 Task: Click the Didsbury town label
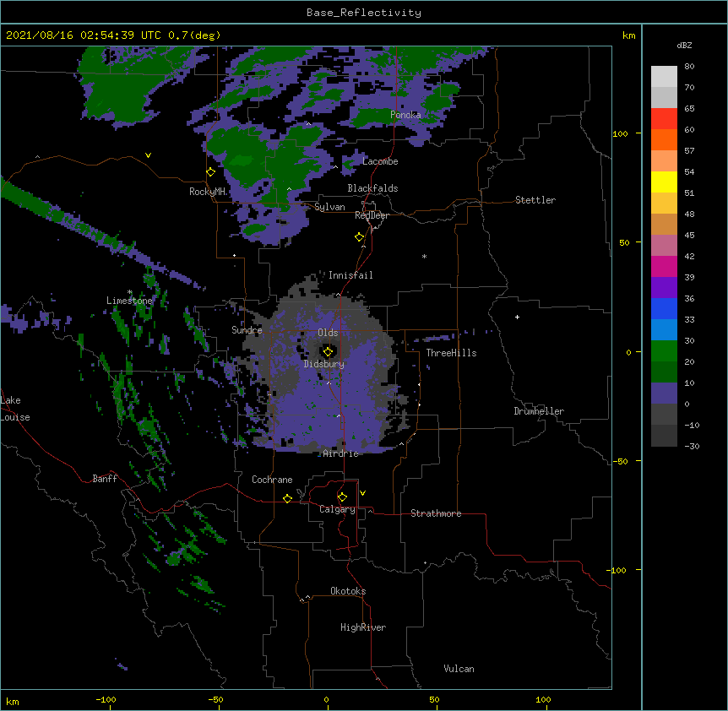coord(324,364)
